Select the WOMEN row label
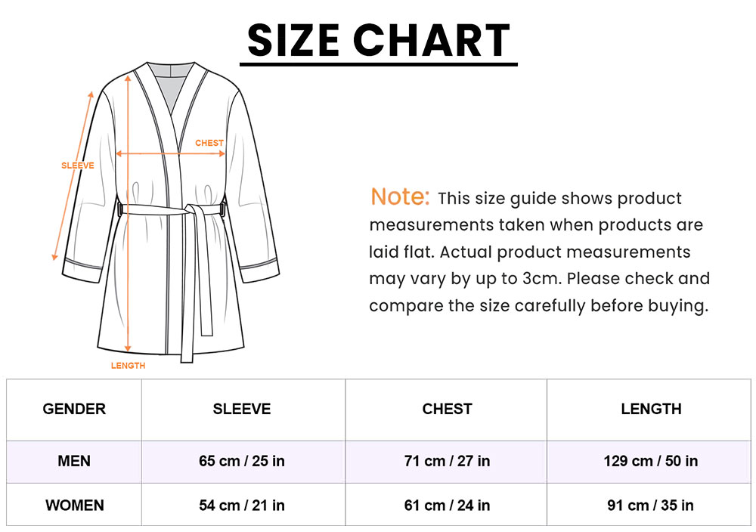Image resolution: width=756 pixels, height=532 pixels. tap(74, 505)
